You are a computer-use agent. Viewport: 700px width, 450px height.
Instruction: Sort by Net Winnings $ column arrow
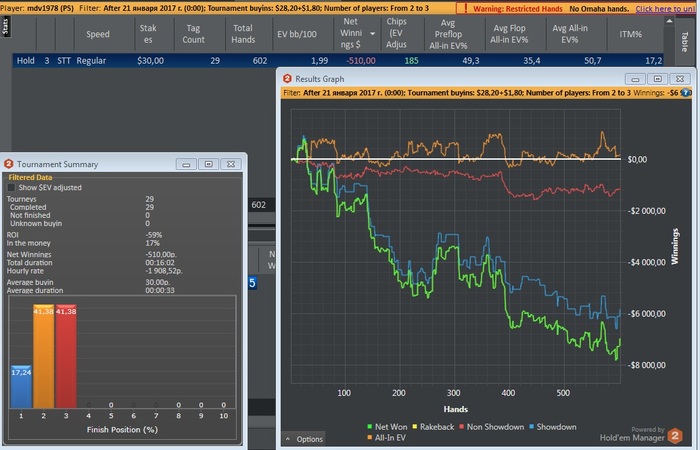[x=372, y=33]
